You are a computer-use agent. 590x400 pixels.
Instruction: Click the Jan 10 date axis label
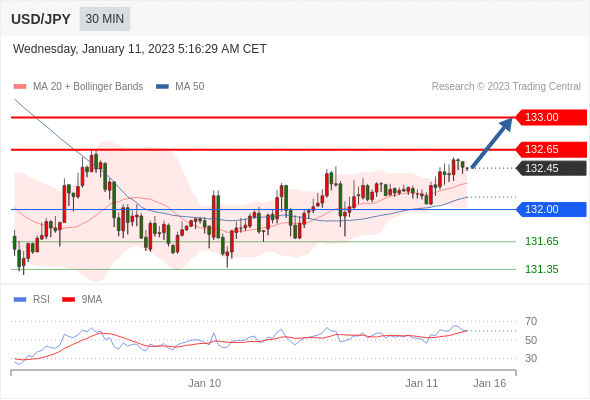click(205, 383)
